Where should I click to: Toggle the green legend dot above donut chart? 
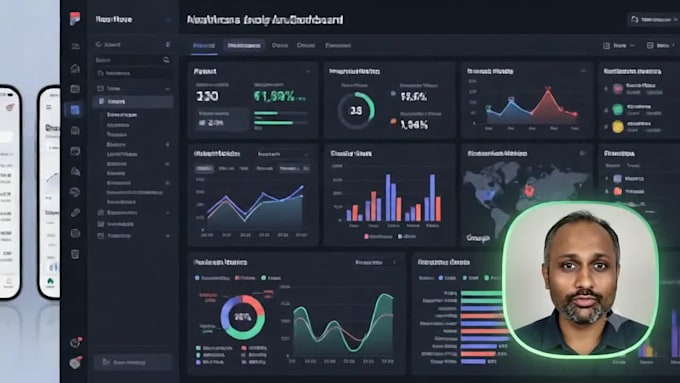(264, 278)
